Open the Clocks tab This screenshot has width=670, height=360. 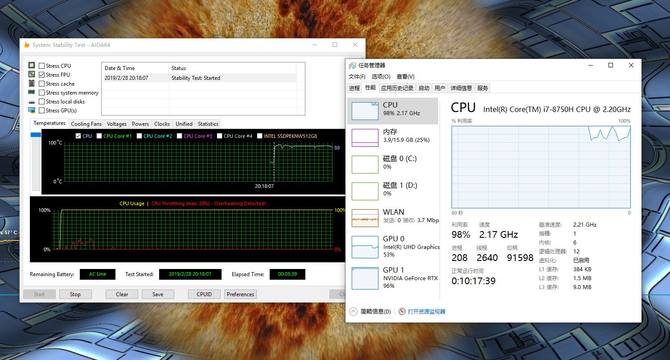[162, 124]
